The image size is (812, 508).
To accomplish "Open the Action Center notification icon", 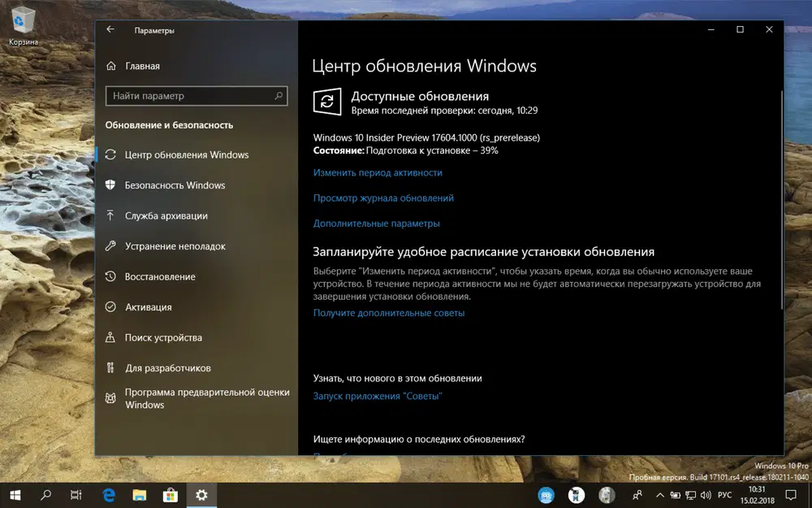I will click(791, 495).
